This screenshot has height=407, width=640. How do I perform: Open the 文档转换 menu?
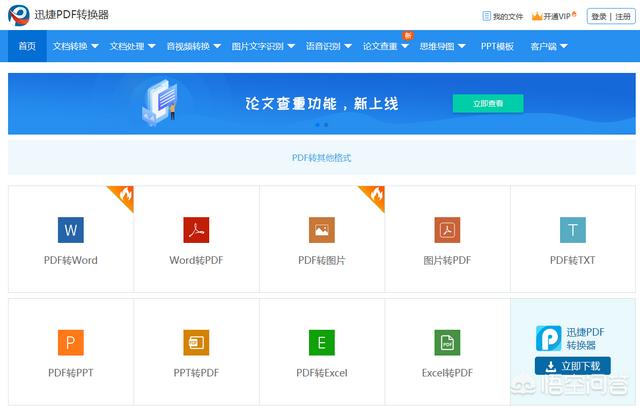(x=70, y=46)
